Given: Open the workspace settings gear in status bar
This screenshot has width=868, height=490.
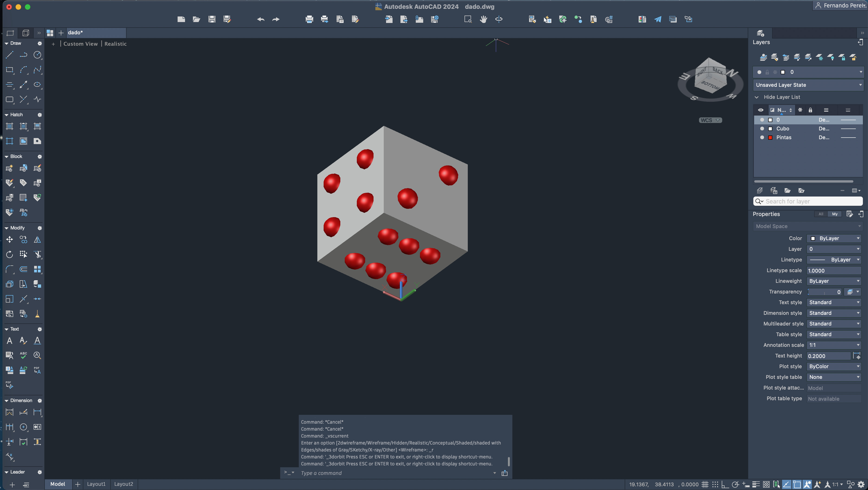Looking at the screenshot, I should [861, 484].
